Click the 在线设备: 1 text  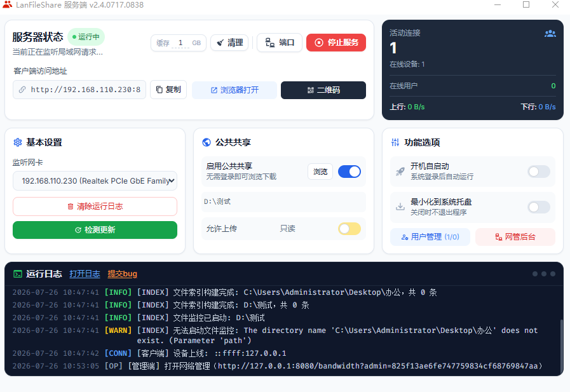[x=407, y=64]
